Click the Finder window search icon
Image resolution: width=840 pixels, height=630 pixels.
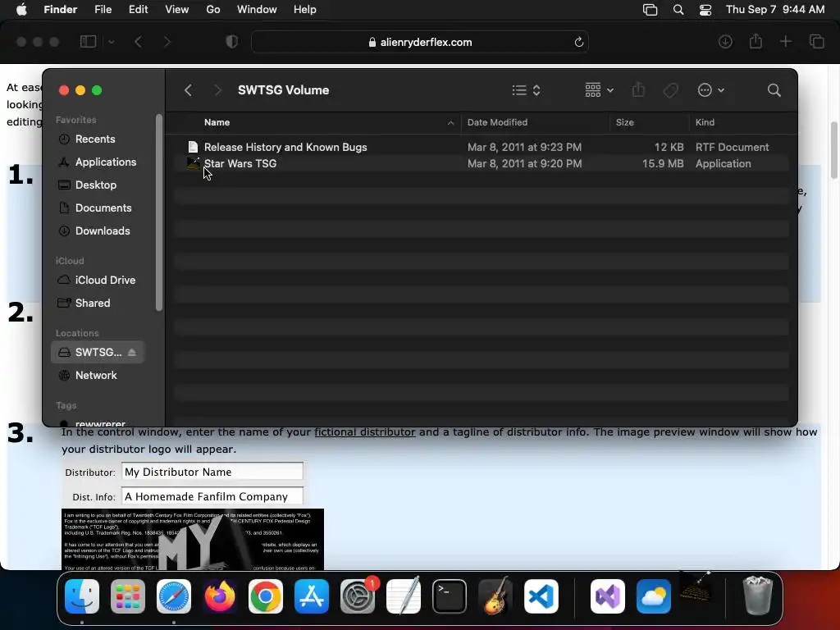click(774, 90)
